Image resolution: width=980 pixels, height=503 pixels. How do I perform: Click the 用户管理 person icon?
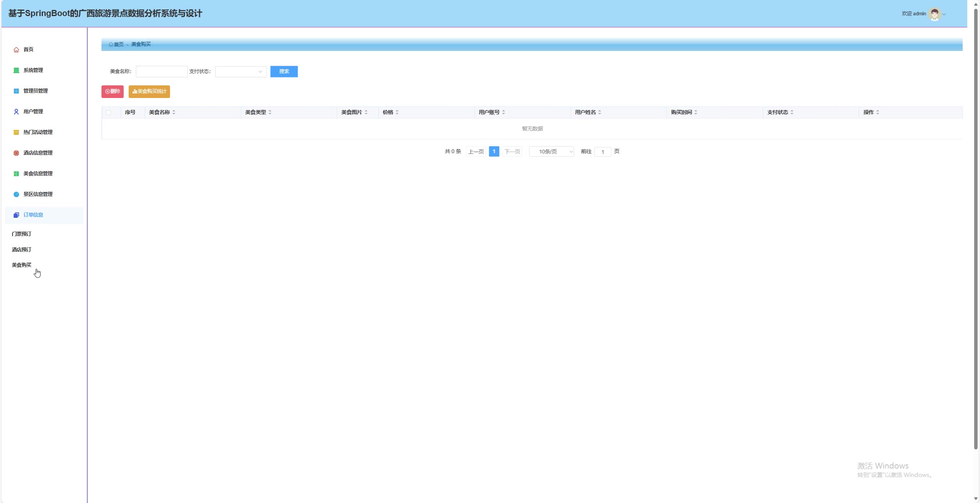pos(16,112)
